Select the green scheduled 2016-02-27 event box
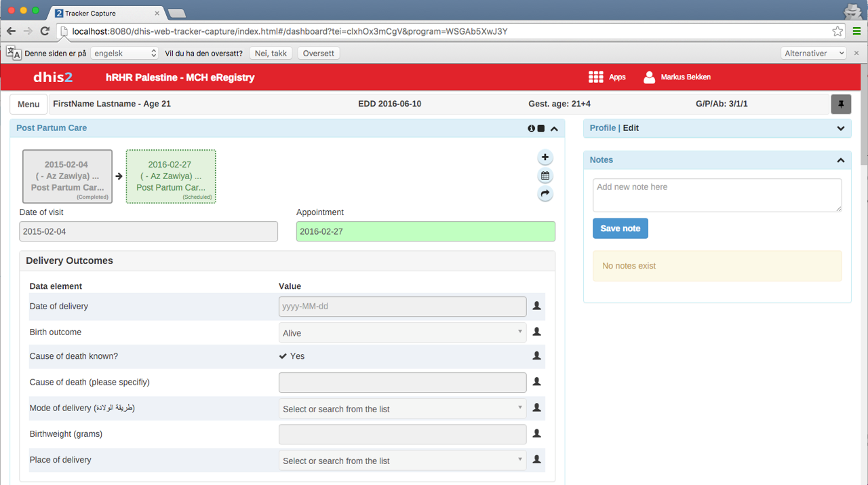 point(170,176)
